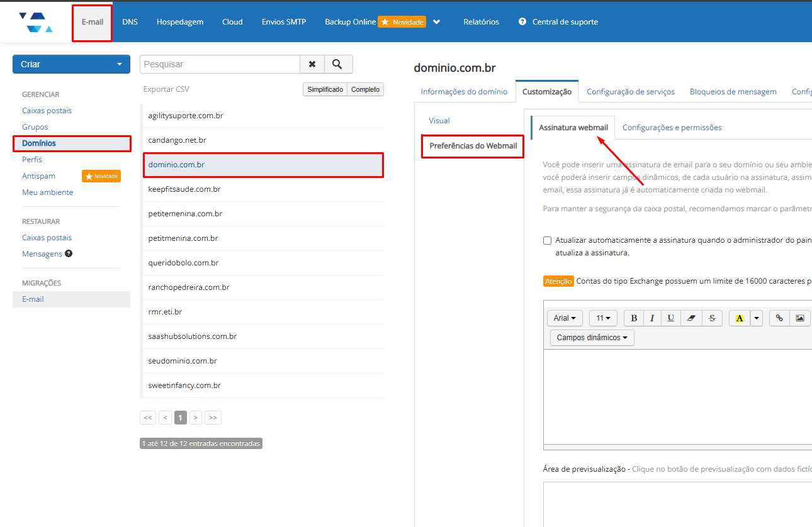Open the Arial font family dropdown
This screenshot has width=812, height=527.
[x=565, y=318]
